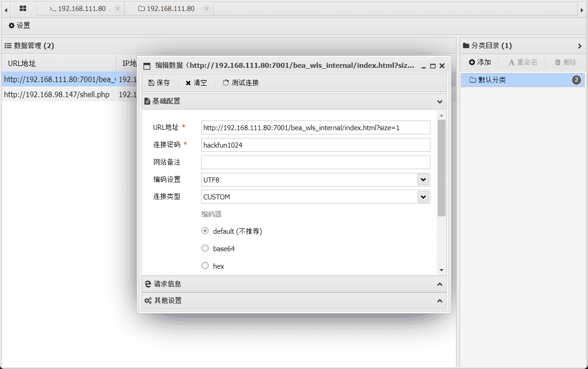The height and width of the screenshot is (369, 588).
Task: Click the 测试连接 spinner icon
Action: (225, 83)
